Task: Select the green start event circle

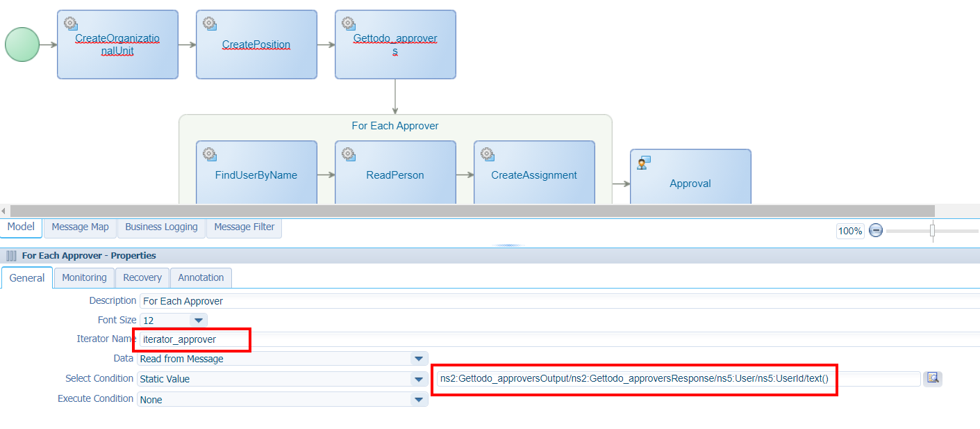Action: 22,44
